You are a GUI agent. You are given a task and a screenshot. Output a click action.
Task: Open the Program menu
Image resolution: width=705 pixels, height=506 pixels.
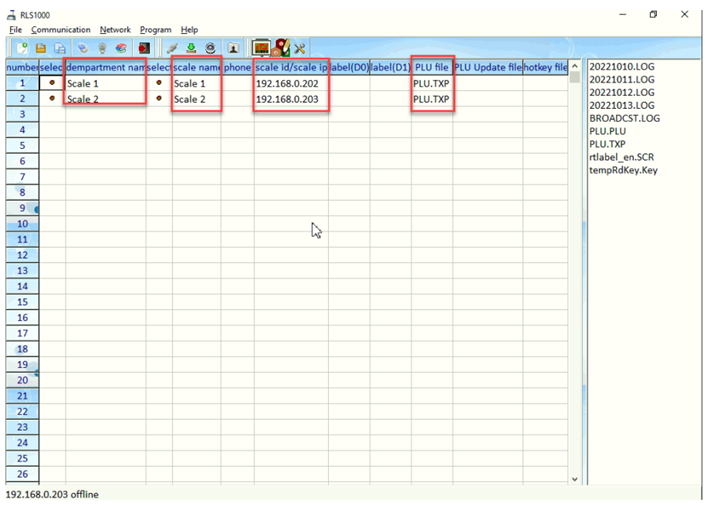pos(155,30)
